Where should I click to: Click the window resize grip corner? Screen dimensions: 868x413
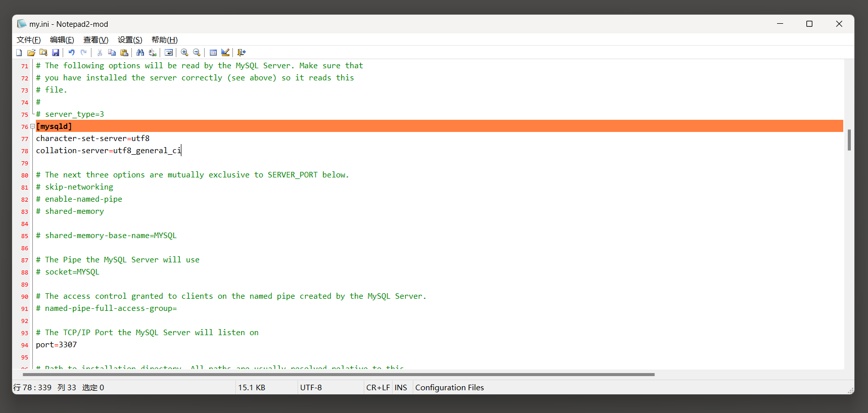tap(850, 390)
